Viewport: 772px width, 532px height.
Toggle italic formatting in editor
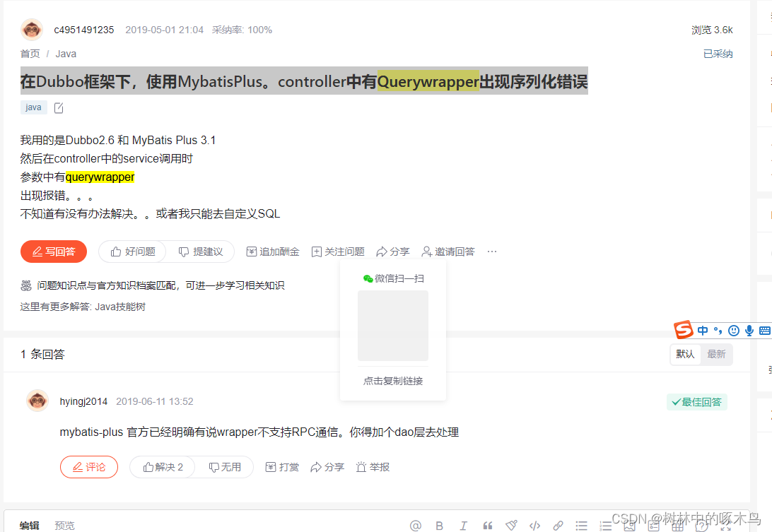pos(463,526)
